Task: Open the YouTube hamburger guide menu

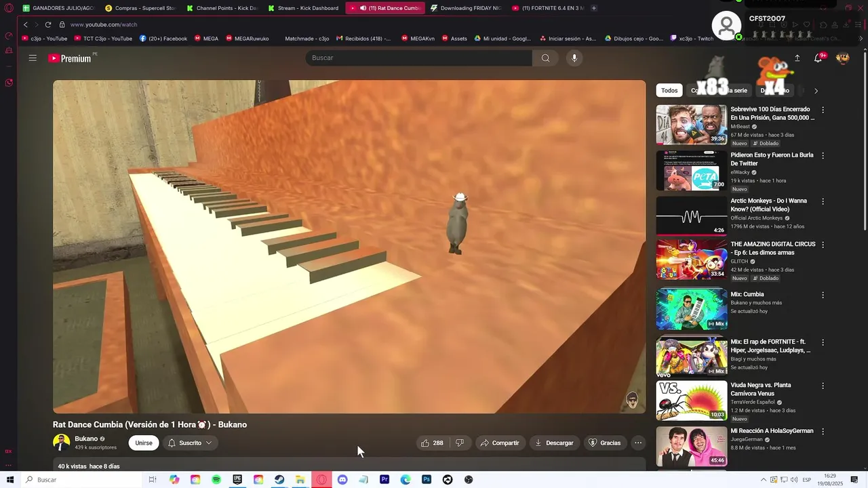Action: pos(33,58)
